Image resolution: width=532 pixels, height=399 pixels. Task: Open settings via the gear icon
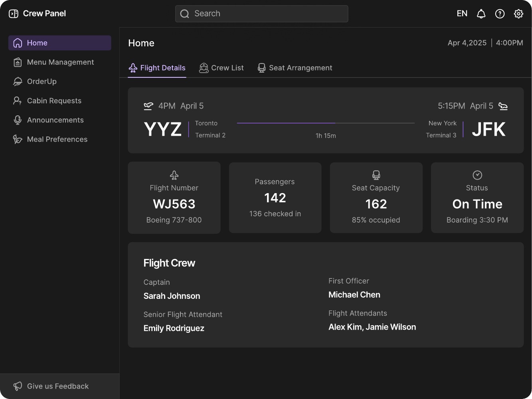[x=518, y=14]
